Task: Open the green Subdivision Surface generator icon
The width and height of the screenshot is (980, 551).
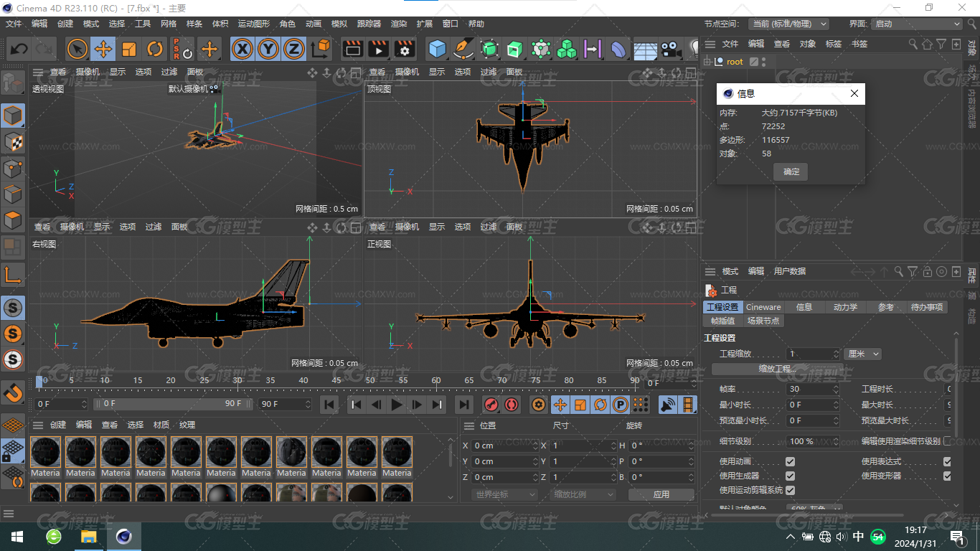Action: 489,49
